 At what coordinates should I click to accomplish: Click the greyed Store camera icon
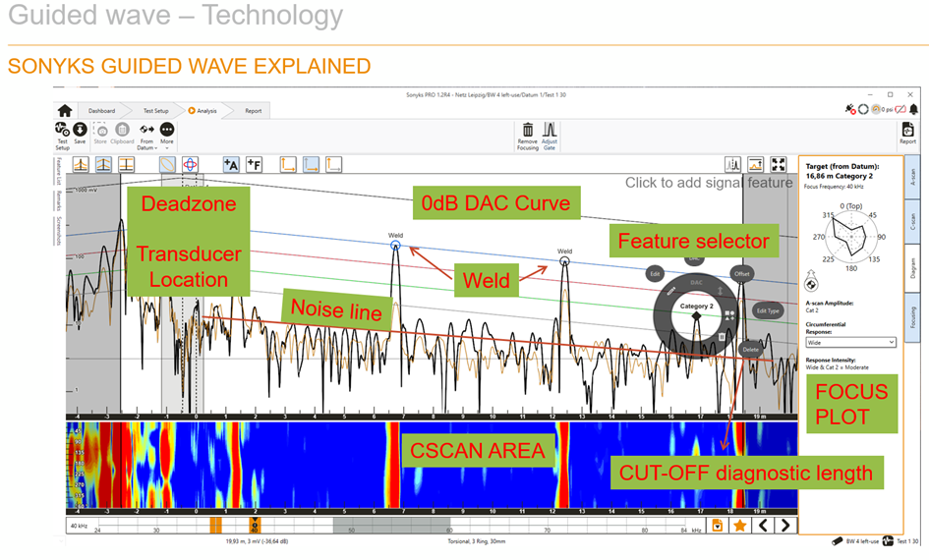click(x=101, y=134)
